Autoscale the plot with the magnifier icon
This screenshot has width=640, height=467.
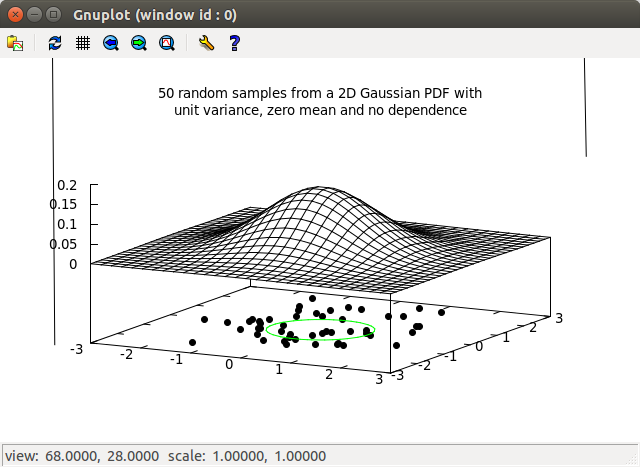(x=167, y=43)
